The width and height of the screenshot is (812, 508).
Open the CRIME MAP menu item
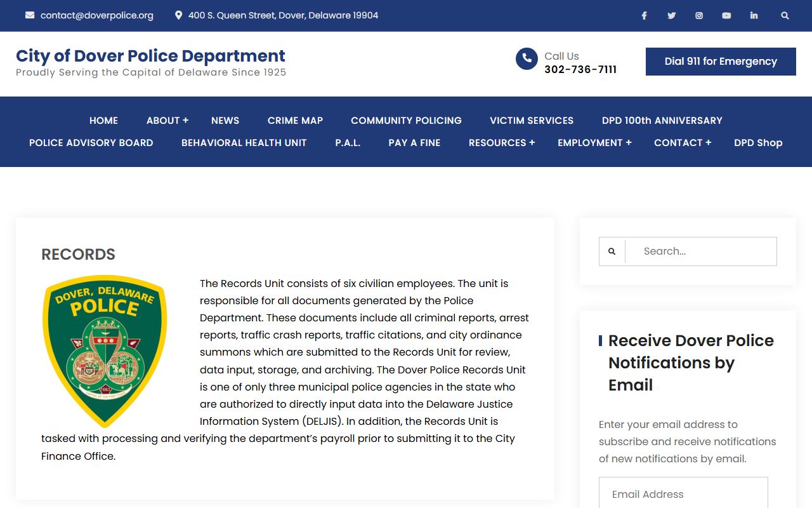[295, 121]
